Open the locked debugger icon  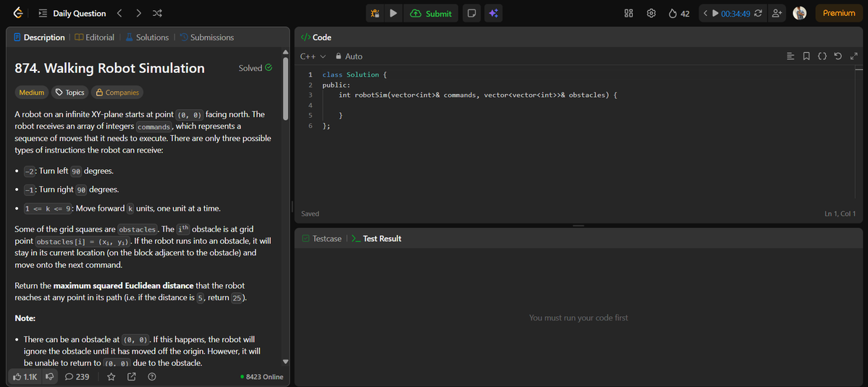pos(375,13)
